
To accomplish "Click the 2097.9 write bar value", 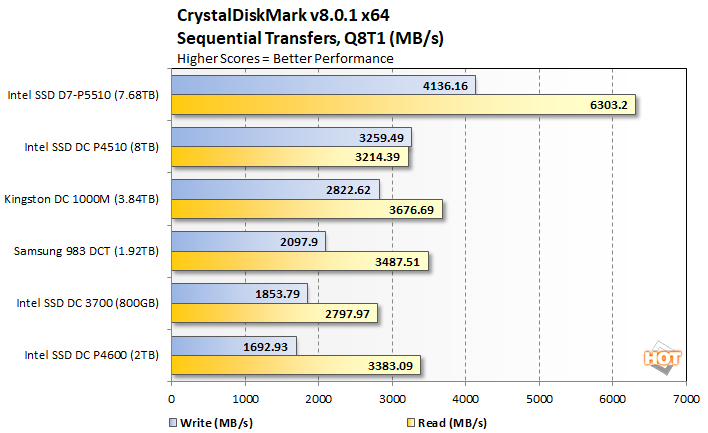I will click(x=299, y=242).
